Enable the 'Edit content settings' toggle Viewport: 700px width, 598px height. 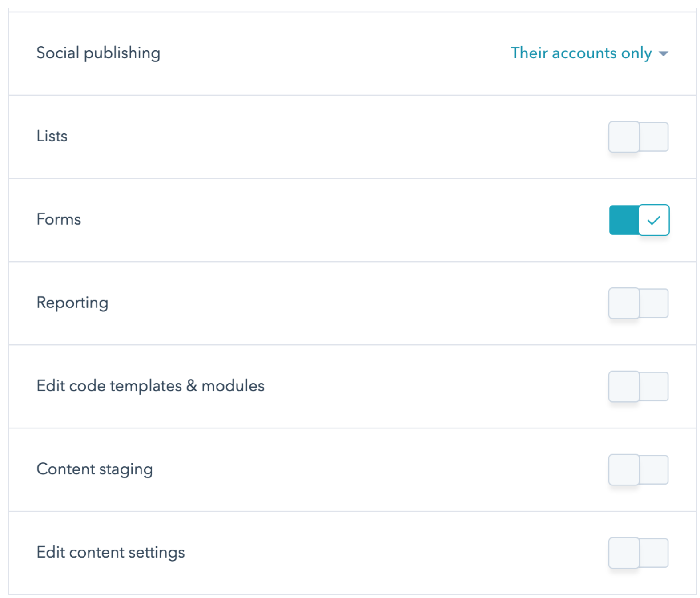(638, 553)
